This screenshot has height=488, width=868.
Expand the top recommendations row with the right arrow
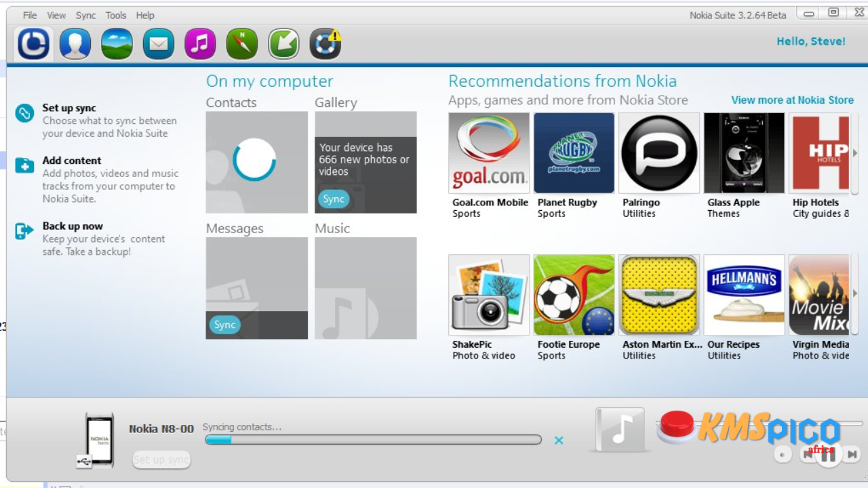(x=855, y=153)
